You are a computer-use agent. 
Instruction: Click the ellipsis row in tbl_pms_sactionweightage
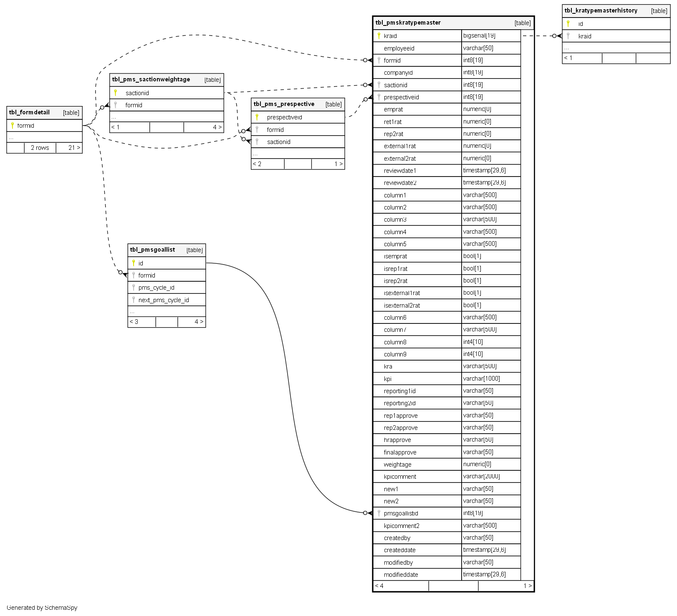coord(167,117)
